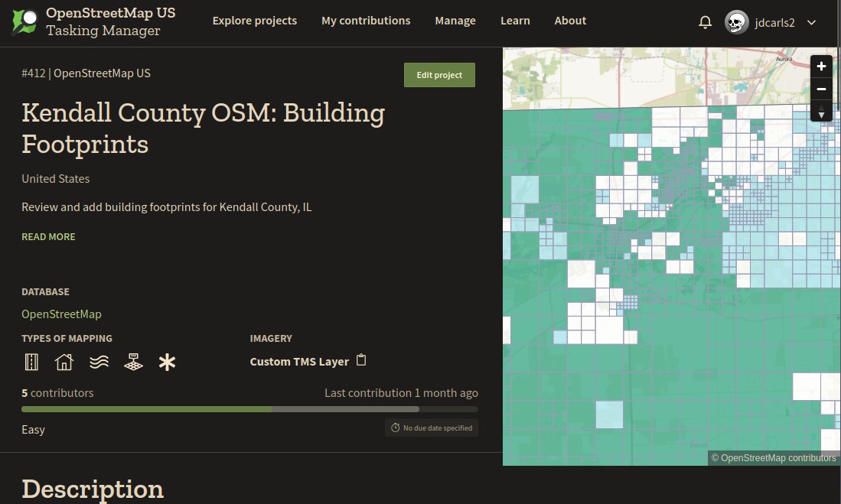Image resolution: width=841 pixels, height=504 pixels.
Task: Copy the Custom TMS Layer imagery URL
Action: pyautogui.click(x=362, y=360)
